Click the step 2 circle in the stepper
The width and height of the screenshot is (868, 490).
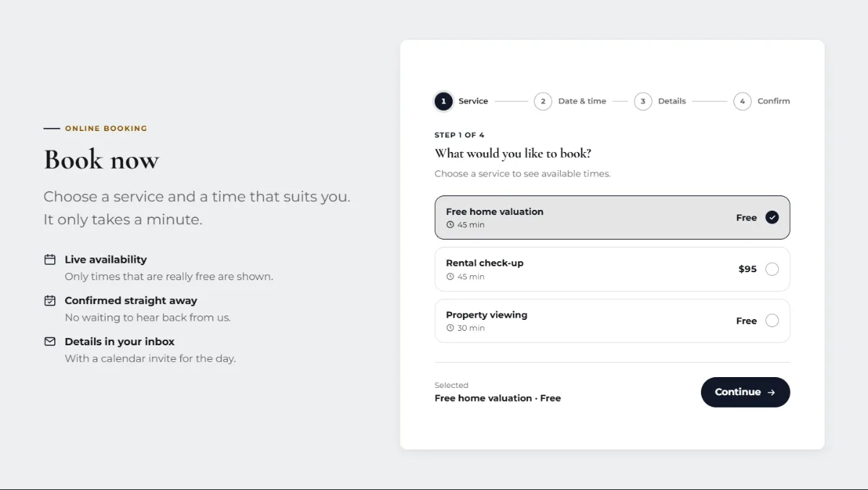pos(543,101)
